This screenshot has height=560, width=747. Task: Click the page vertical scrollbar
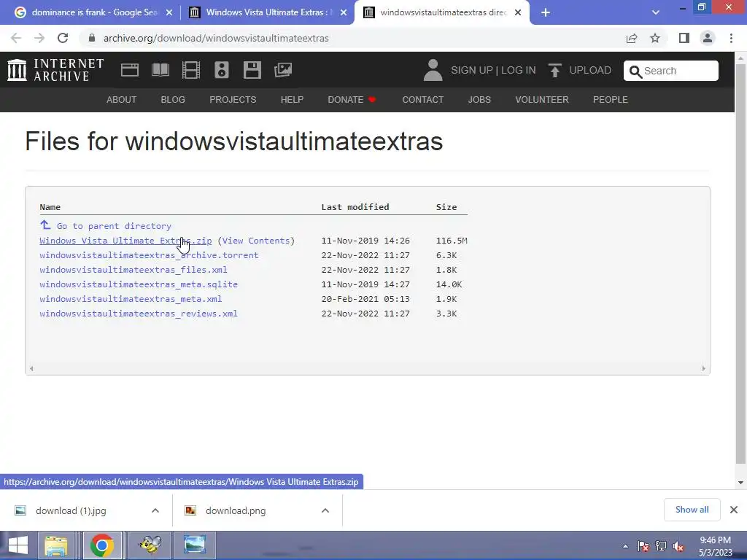coord(740,264)
